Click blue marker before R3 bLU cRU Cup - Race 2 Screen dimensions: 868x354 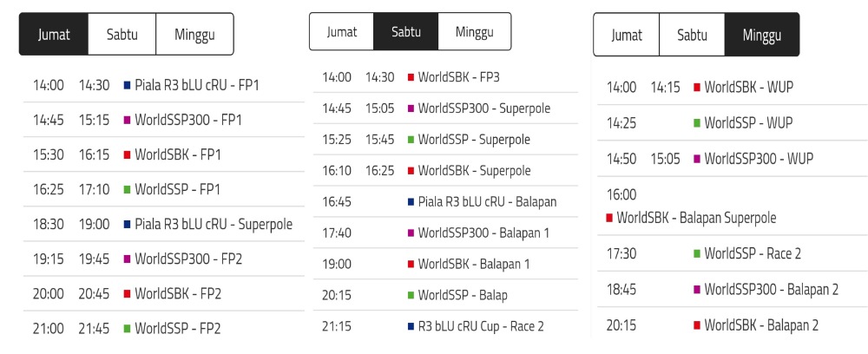point(411,326)
